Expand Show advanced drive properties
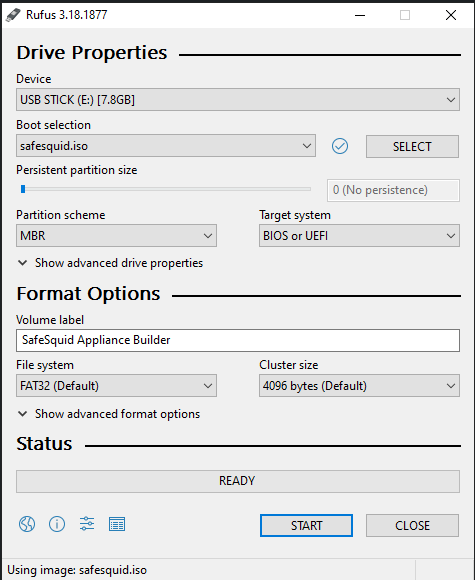Viewport: 475px width, 580px height. 110,263
